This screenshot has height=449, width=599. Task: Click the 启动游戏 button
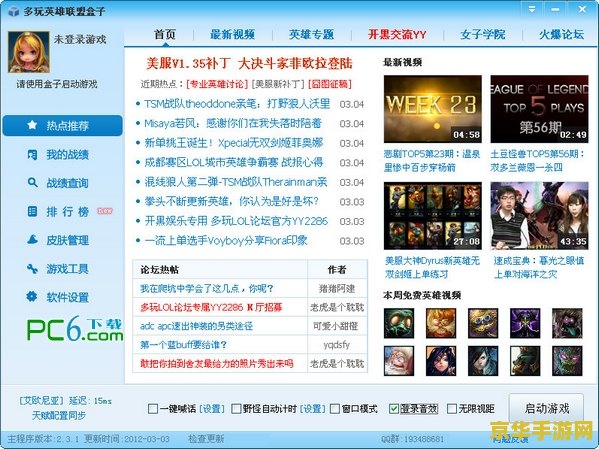[x=546, y=409]
